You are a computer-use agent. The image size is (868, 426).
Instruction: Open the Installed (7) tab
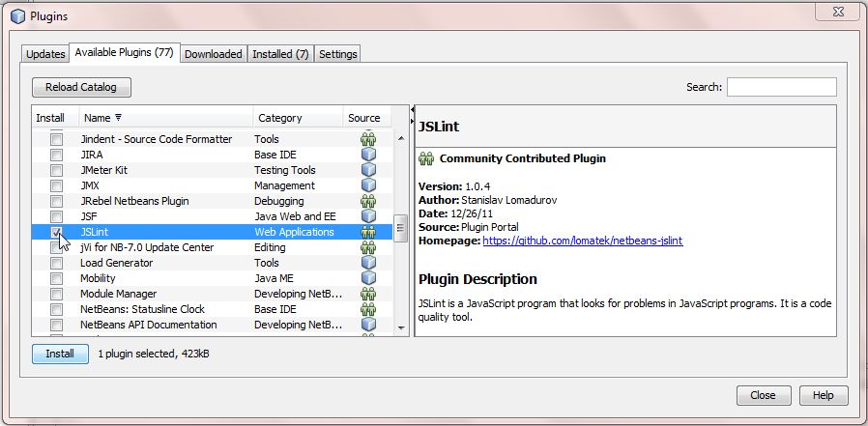[280, 54]
